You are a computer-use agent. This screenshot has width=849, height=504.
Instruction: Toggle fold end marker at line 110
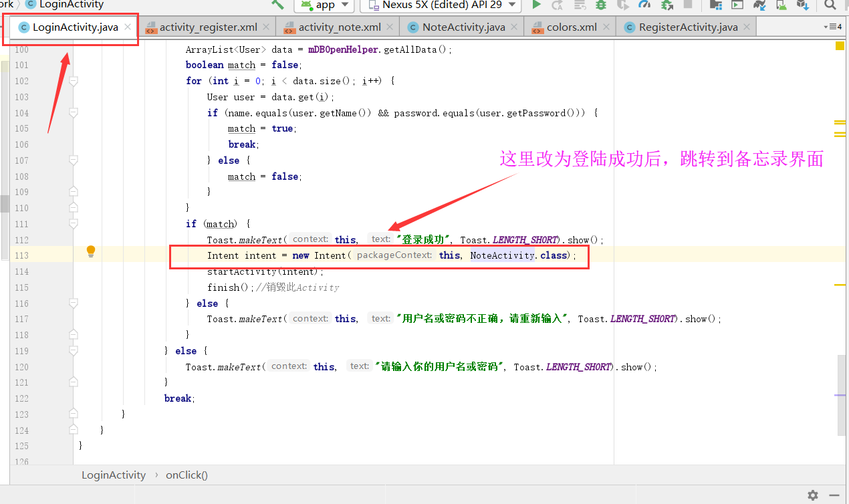74,208
